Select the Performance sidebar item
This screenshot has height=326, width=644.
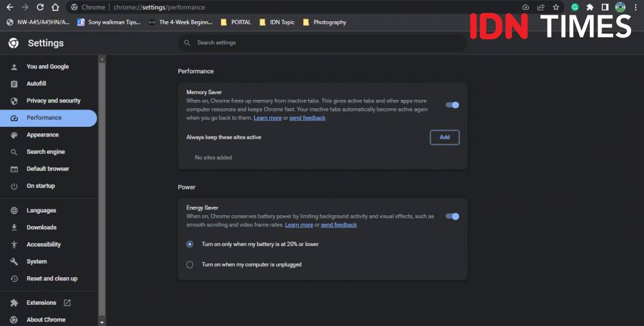[x=48, y=118]
